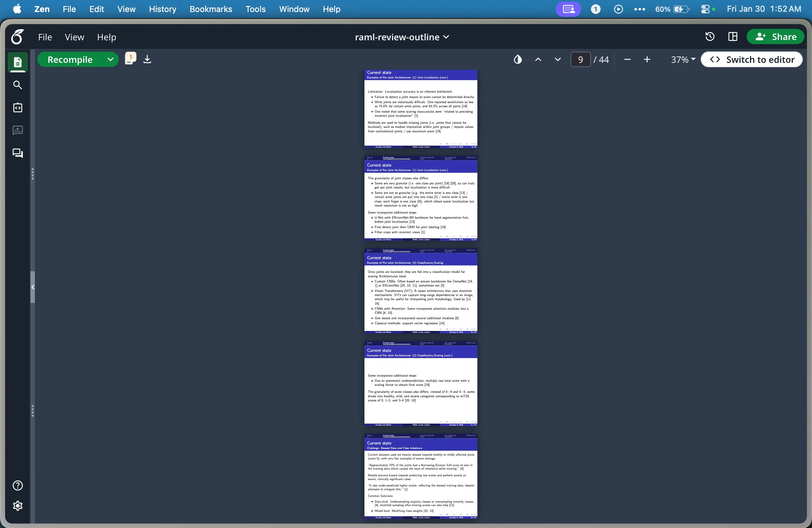Open the file tree sidebar icon
The image size is (812, 528).
(x=17, y=62)
